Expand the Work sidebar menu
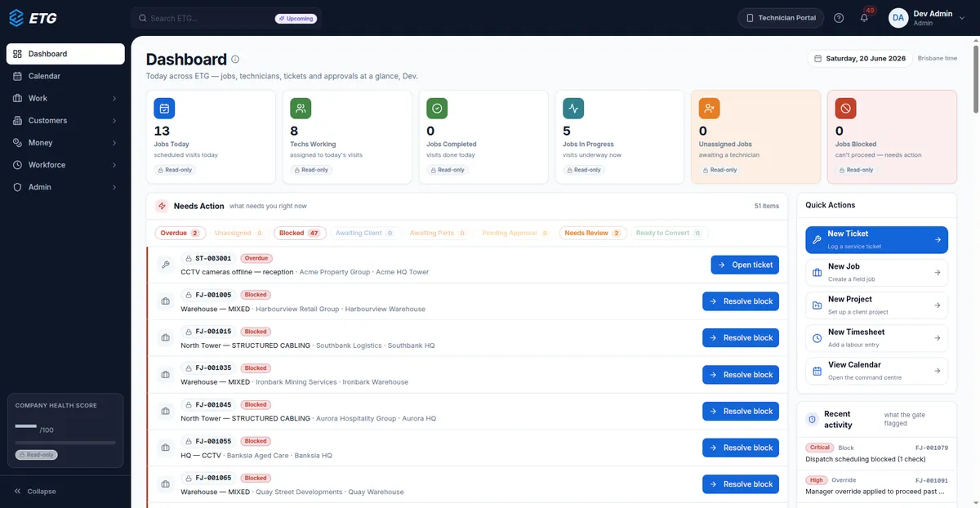The height and width of the screenshot is (508, 980). click(65, 98)
